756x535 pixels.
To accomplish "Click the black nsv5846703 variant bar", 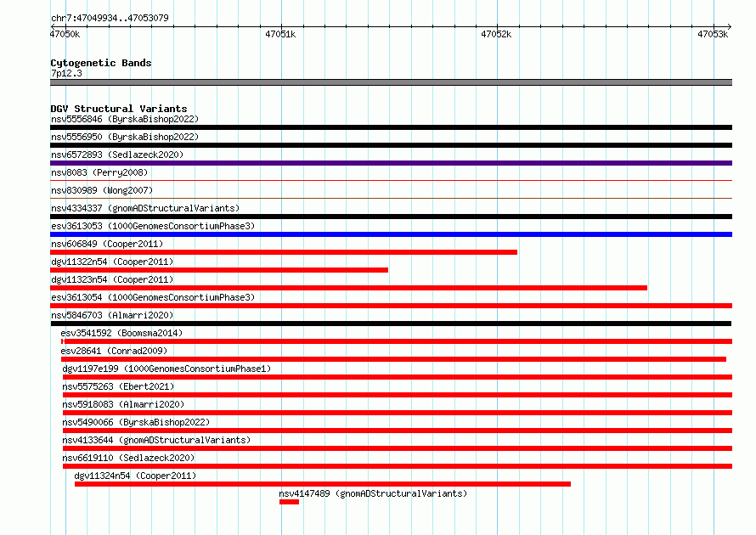I will (391, 324).
